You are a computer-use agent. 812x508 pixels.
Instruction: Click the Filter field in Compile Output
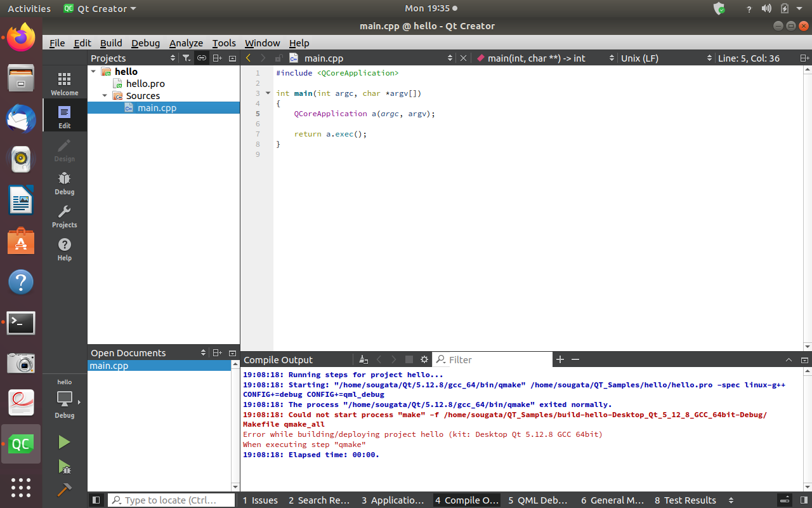pyautogui.click(x=495, y=359)
